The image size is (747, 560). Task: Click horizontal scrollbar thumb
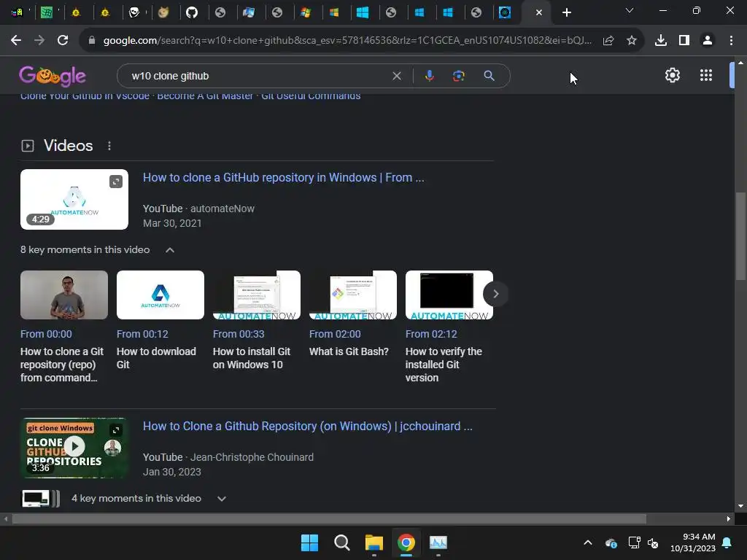329,518
